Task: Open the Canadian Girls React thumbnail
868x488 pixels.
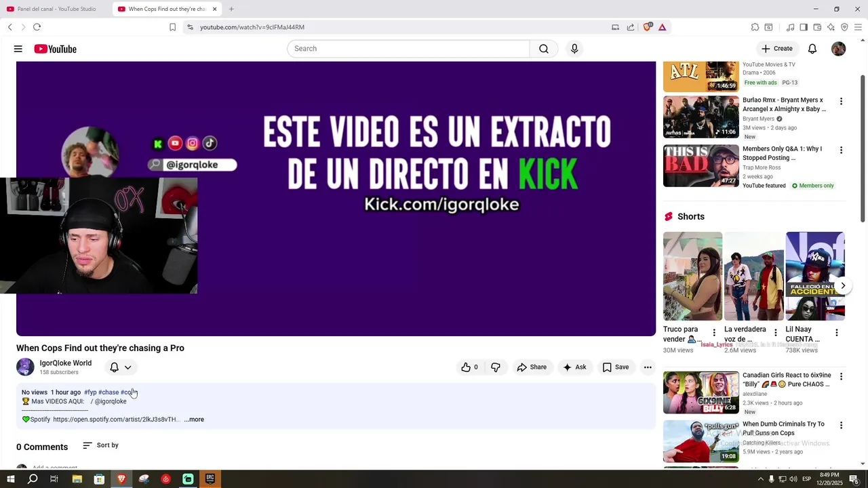Action: (701, 392)
